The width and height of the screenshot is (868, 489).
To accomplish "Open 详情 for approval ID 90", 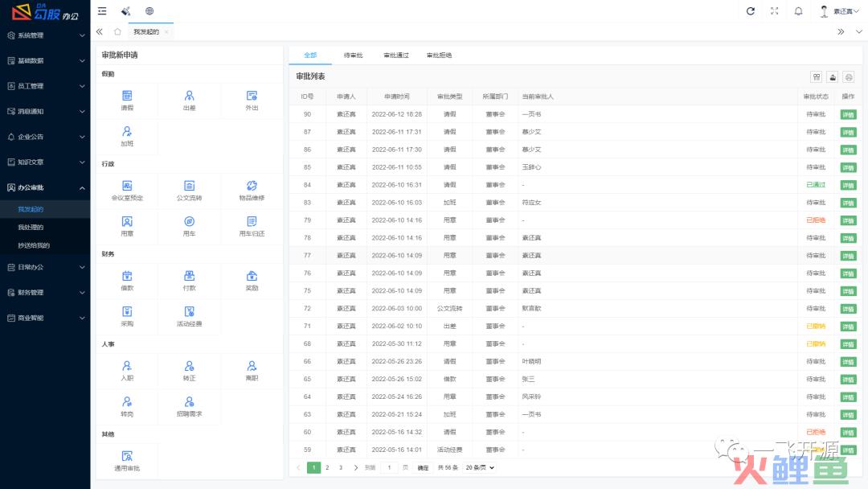I will pos(848,115).
